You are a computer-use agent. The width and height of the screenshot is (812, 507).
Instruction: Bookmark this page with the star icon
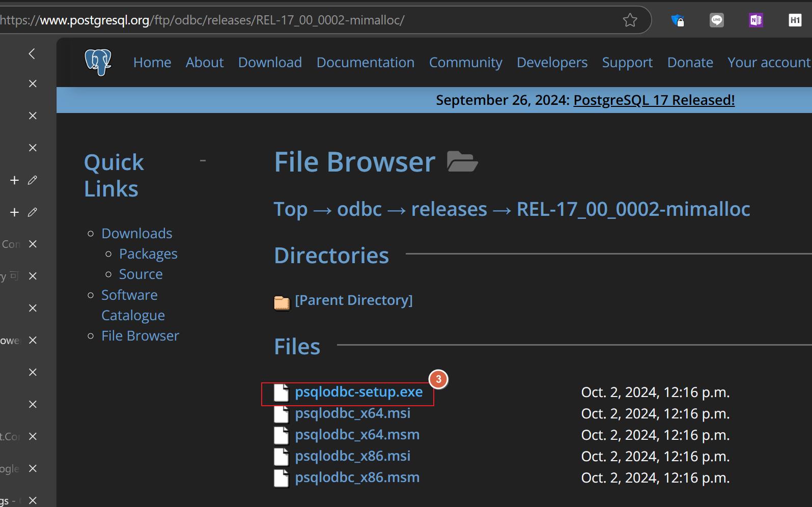point(630,20)
